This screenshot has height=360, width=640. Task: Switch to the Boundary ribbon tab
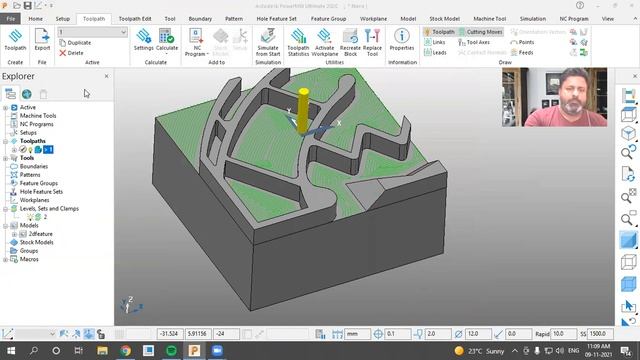[200, 19]
